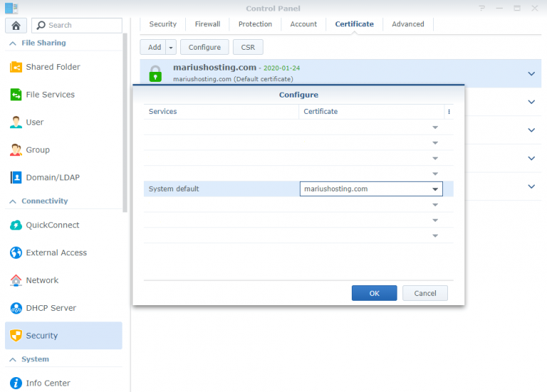Click the CSR button

(x=248, y=48)
